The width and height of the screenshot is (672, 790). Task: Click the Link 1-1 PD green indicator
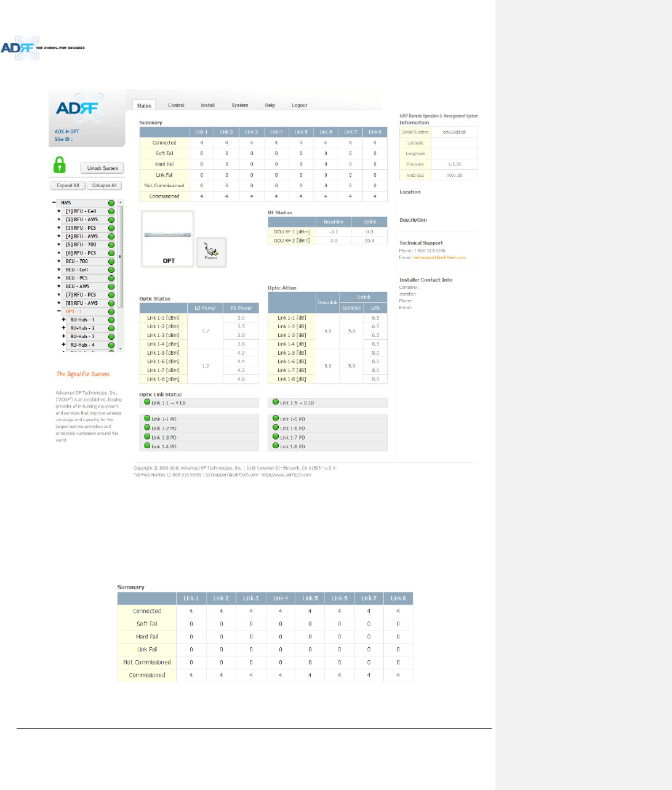click(x=147, y=419)
